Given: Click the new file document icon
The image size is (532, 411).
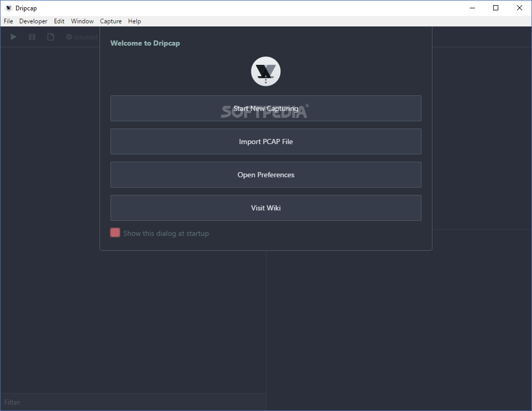Looking at the screenshot, I should coord(50,37).
